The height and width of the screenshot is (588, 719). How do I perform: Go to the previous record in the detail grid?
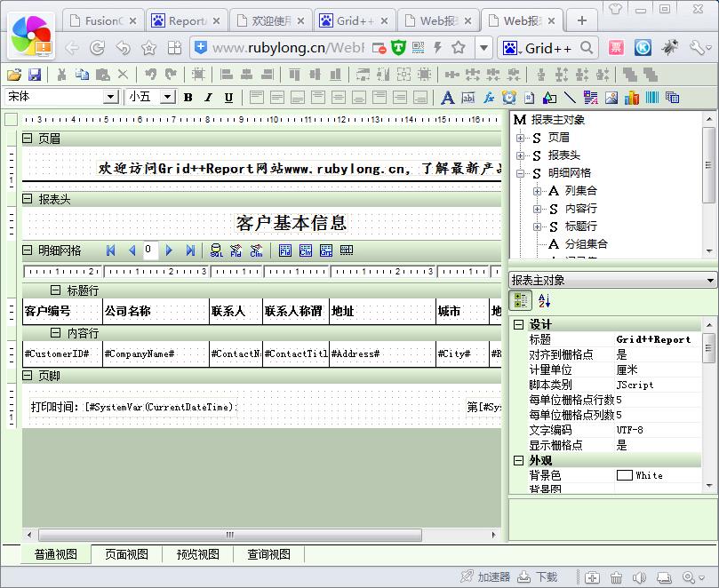tap(132, 250)
